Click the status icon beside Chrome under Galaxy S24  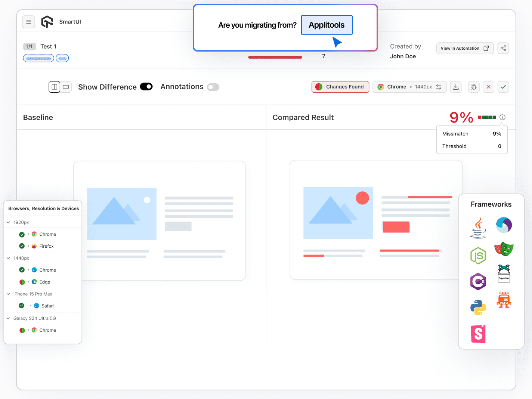click(22, 330)
